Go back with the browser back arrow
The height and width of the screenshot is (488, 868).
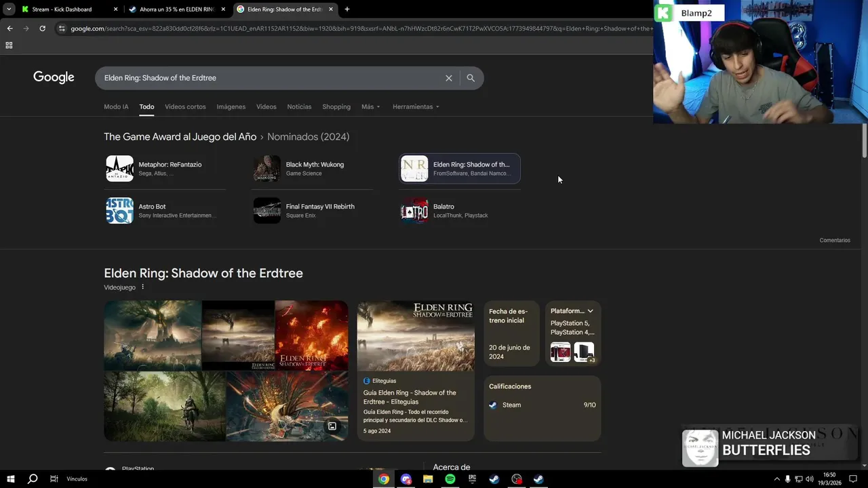[9, 28]
